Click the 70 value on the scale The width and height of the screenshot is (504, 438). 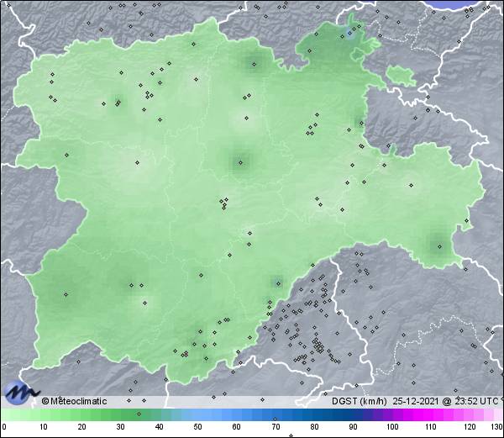[276, 427]
